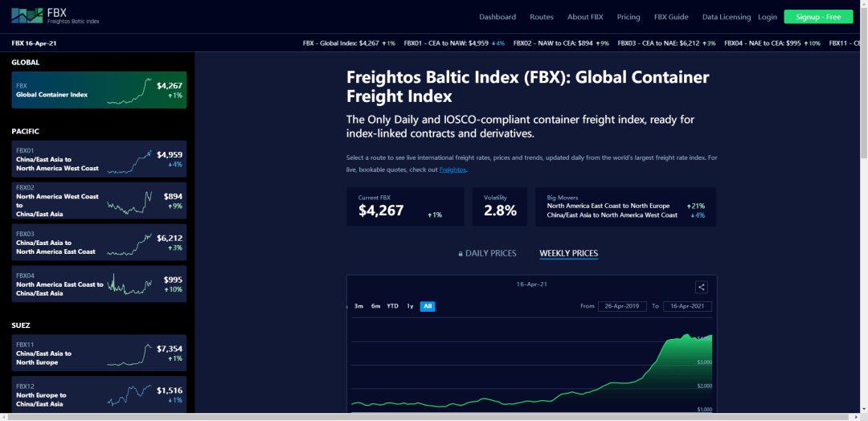Edit the From date field 26-Apr-2019
The height and width of the screenshot is (421, 868).
point(622,306)
